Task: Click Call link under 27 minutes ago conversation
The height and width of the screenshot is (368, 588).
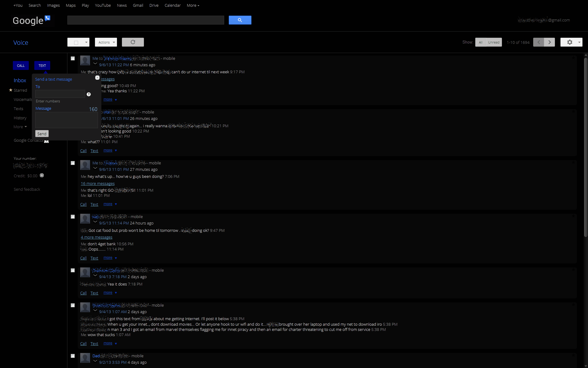Action: [x=83, y=204]
